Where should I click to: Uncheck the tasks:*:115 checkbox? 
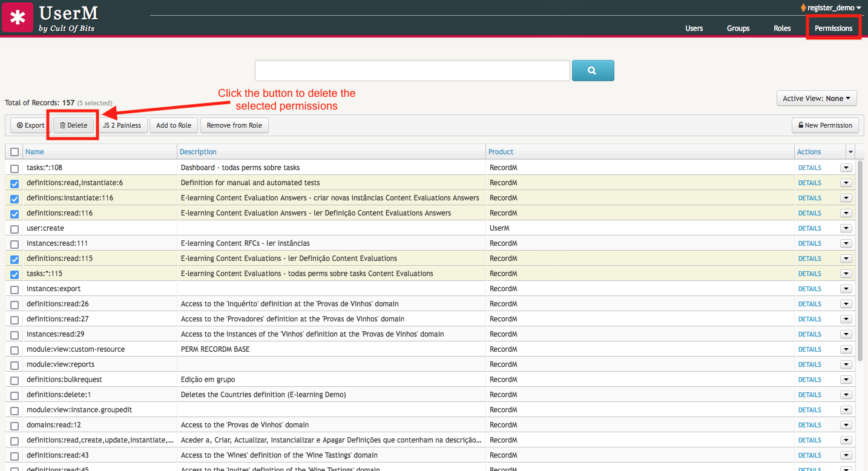tap(15, 274)
